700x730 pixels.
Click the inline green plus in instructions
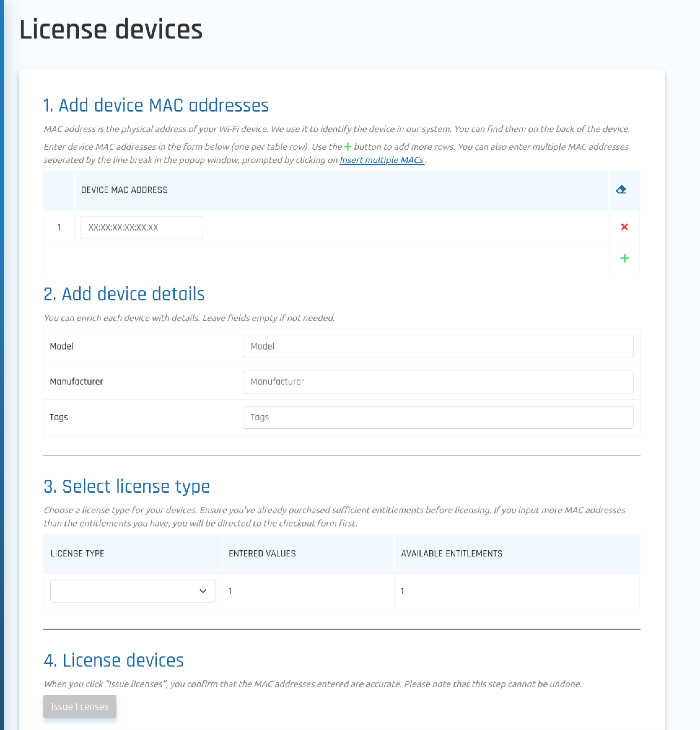(x=348, y=147)
